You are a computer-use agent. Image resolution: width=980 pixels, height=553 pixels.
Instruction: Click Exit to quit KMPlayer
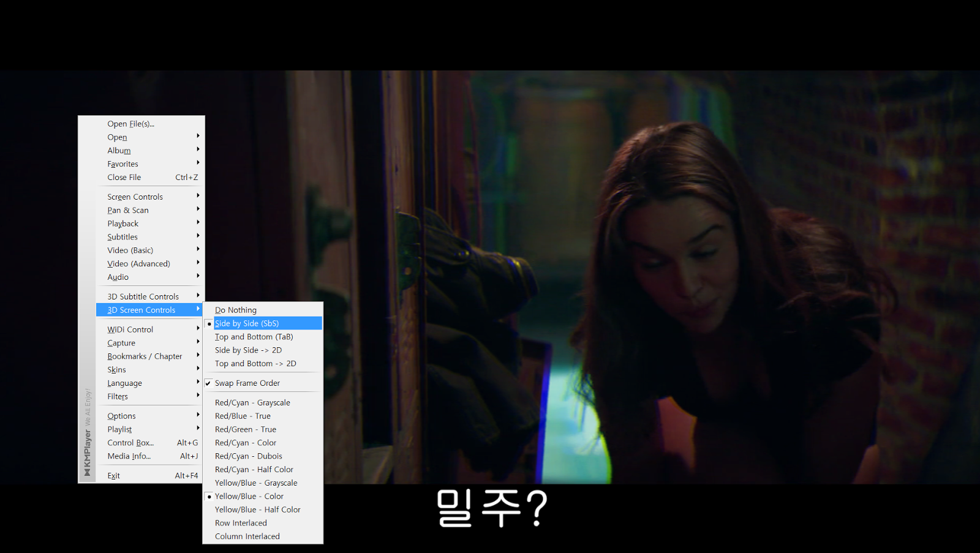tap(149, 476)
